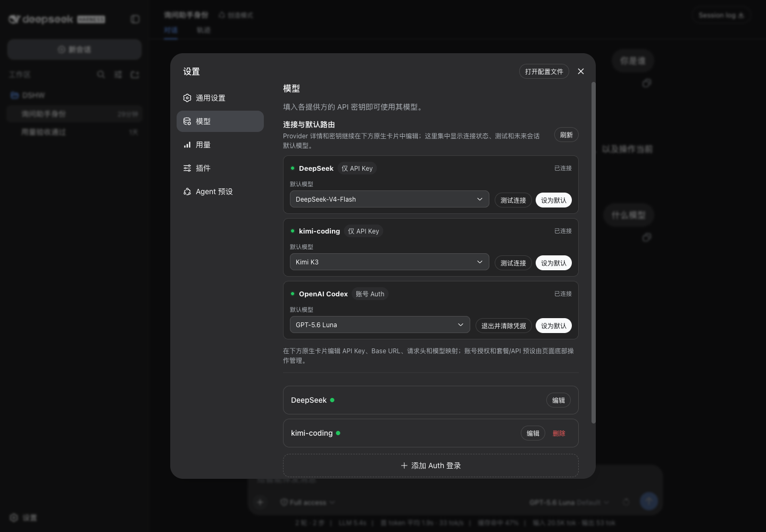Open the Full access dropdown in the background chat box
The width and height of the screenshot is (766, 532).
[307, 502]
